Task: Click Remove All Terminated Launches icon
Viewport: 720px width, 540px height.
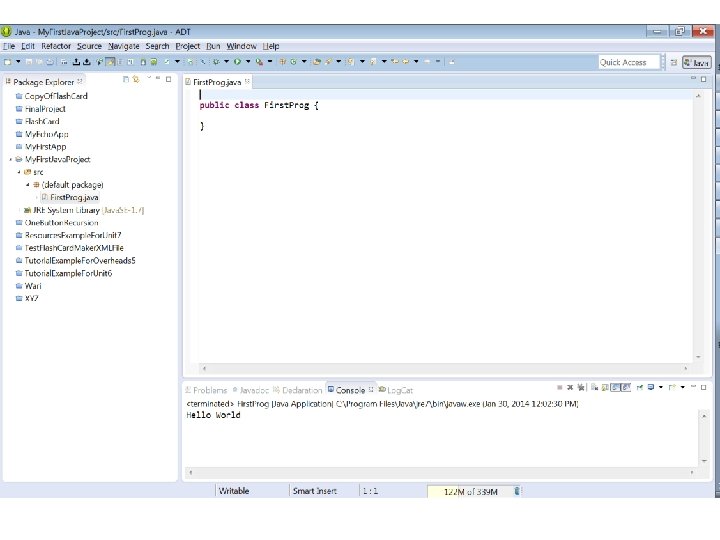Action: (x=581, y=388)
